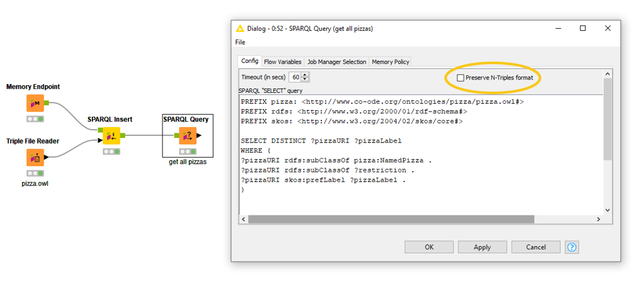This screenshot has width=644, height=286.
Task: Click the Triple File Reader black output port
Action: (46, 157)
